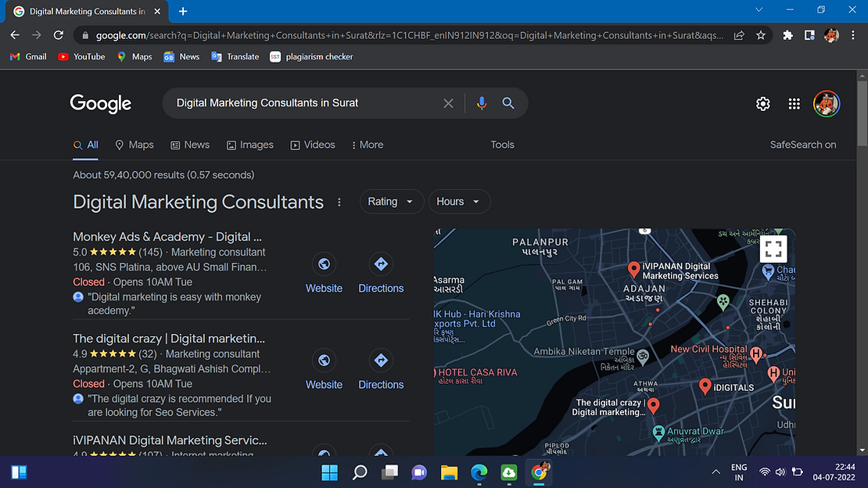Screen dimensions: 868x488
Task: Expand the More search options menu
Action: [367, 145]
